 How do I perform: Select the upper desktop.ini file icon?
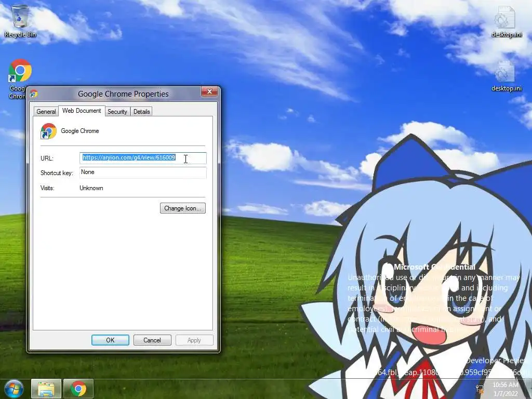coord(506,21)
